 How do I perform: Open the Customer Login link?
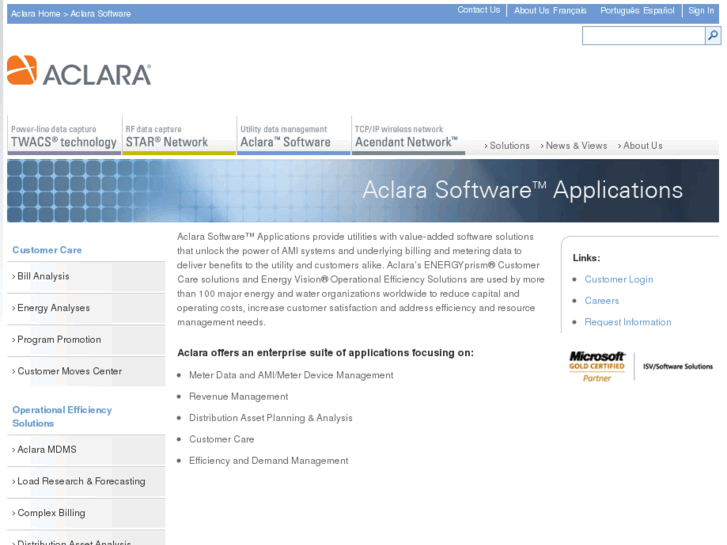(x=619, y=279)
